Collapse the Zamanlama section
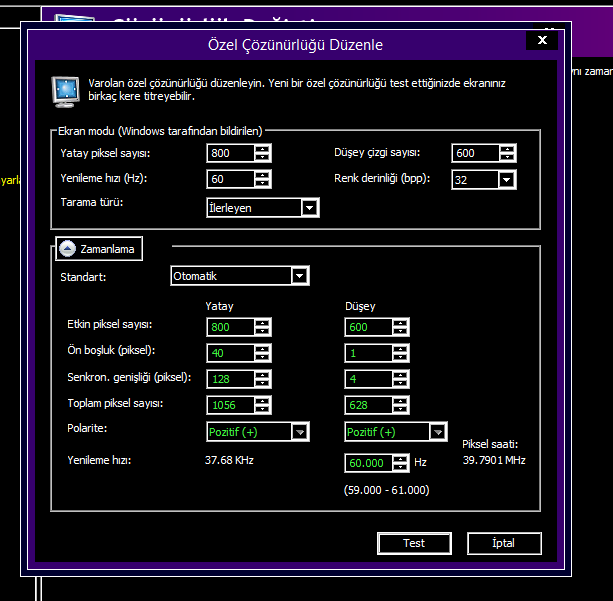The image size is (613, 601). coord(67,249)
